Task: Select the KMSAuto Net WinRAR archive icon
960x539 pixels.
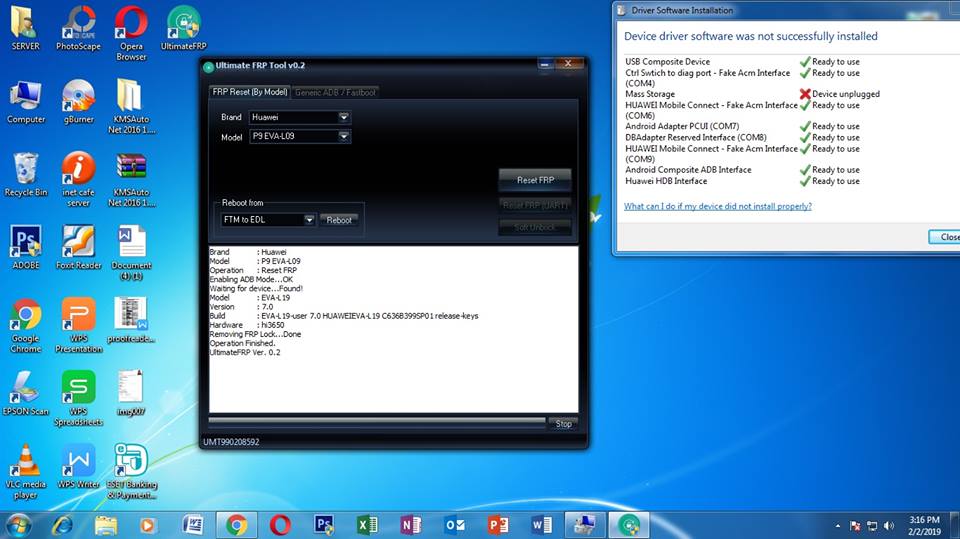Action: (x=131, y=180)
